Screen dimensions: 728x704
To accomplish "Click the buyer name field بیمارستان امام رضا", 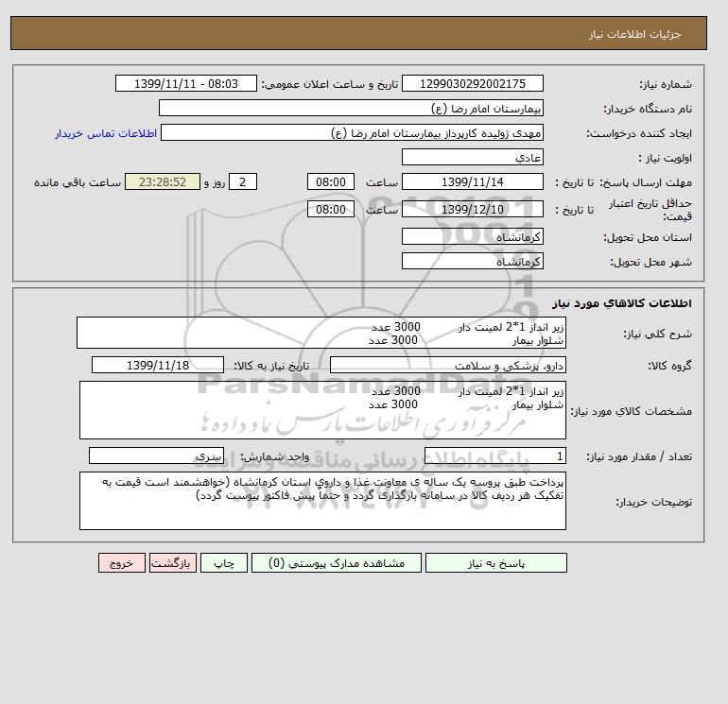I will tap(351, 108).
